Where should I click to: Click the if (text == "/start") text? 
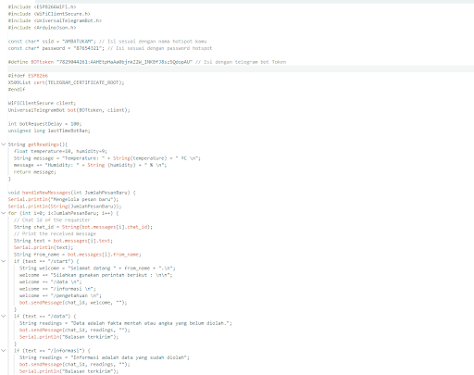pyautogui.click(x=46, y=261)
